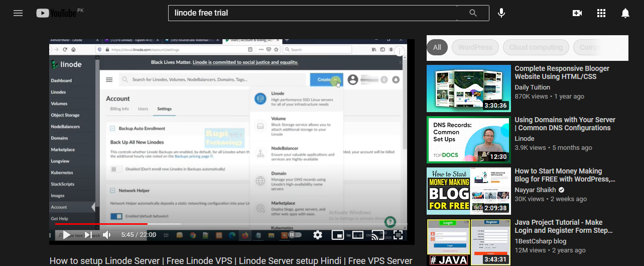Image resolution: width=644 pixels, height=266 pixels.
Task: Open player settings gear
Action: pyautogui.click(x=317, y=234)
